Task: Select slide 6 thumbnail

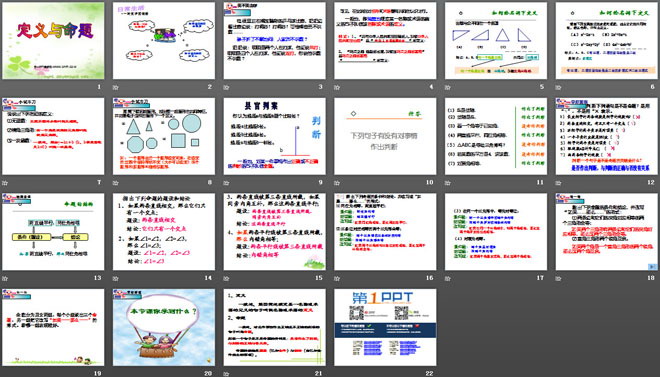Action: coord(607,41)
